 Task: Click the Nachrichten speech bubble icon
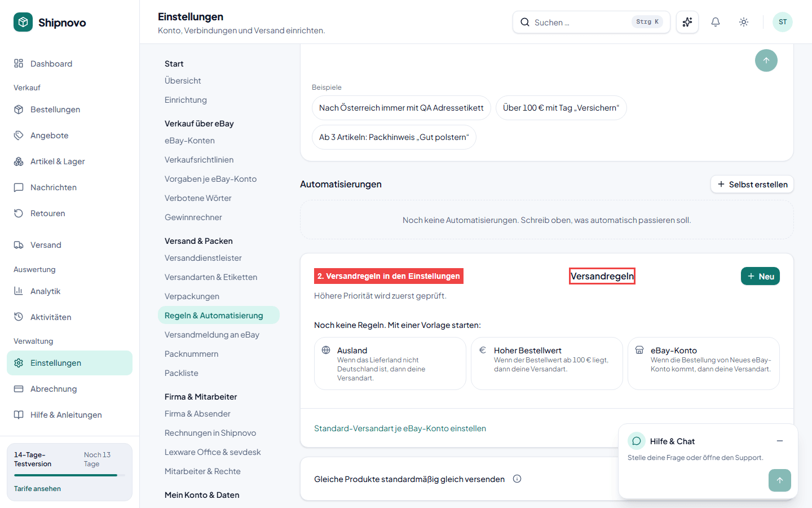pyautogui.click(x=19, y=187)
